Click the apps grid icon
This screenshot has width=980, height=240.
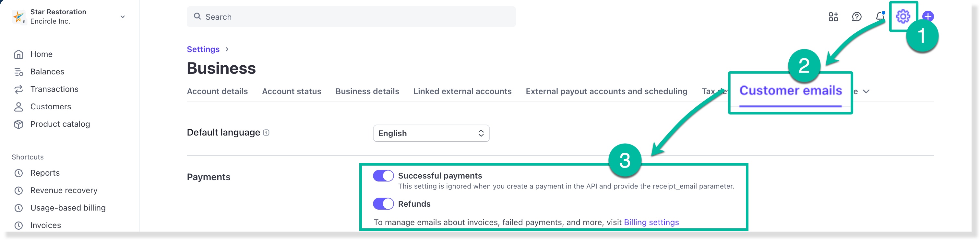point(833,17)
